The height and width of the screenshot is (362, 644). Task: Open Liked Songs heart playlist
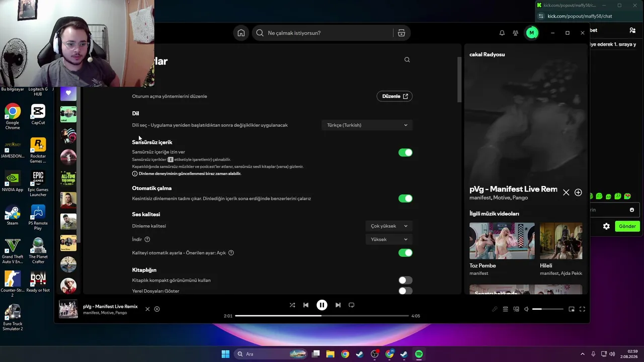pyautogui.click(x=68, y=93)
